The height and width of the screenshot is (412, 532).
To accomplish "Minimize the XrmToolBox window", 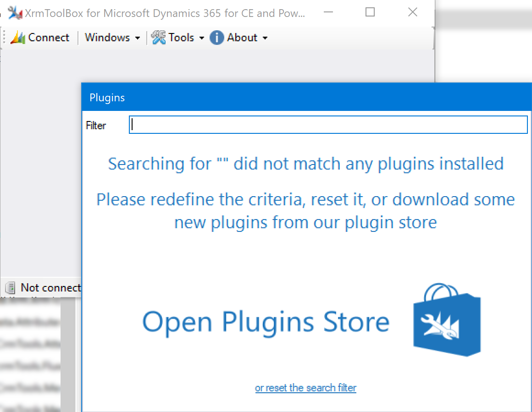I will point(328,12).
